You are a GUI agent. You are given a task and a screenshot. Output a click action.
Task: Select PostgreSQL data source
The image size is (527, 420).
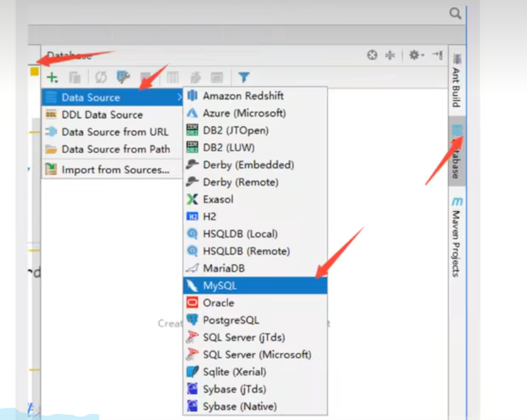point(255,320)
